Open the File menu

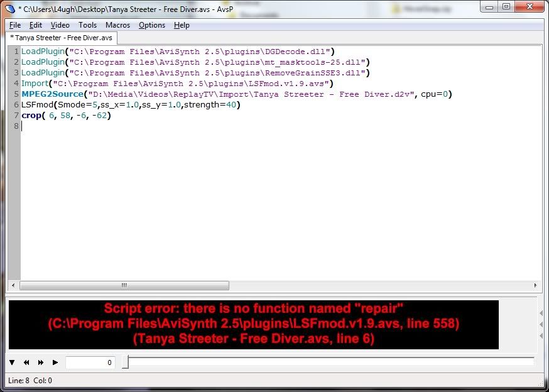[x=15, y=25]
